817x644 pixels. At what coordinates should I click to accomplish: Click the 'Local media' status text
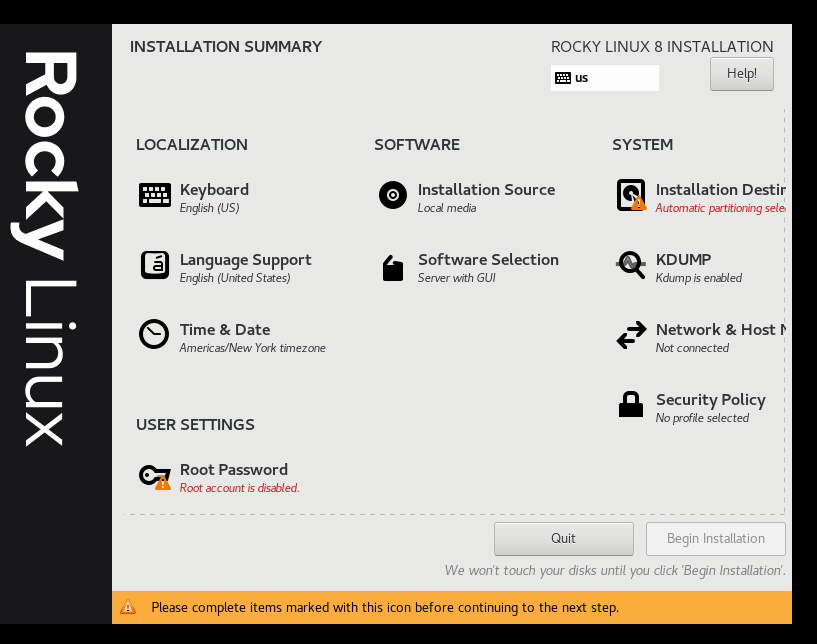[447, 208]
